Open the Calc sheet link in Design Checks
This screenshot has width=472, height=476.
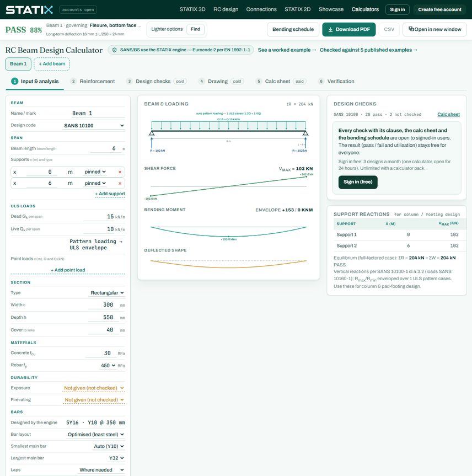coord(448,114)
